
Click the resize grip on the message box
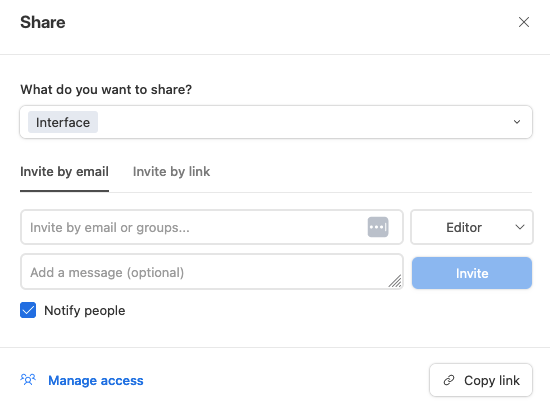click(395, 281)
